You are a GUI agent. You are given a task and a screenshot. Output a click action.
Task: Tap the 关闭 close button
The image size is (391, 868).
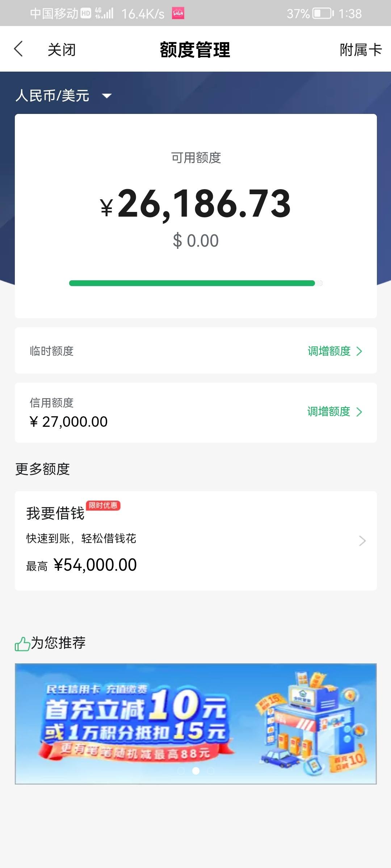(62, 50)
